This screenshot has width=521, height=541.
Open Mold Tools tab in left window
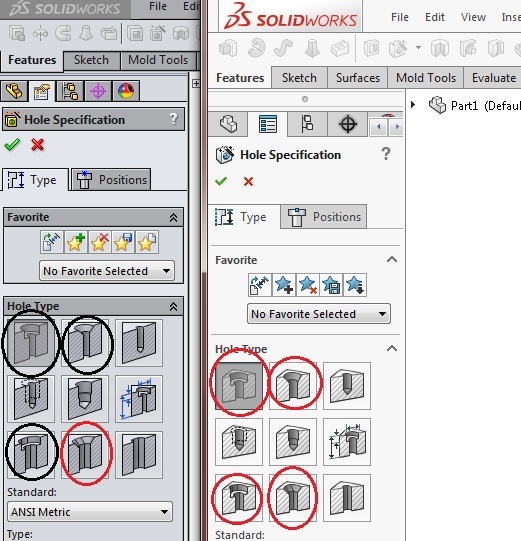point(158,60)
